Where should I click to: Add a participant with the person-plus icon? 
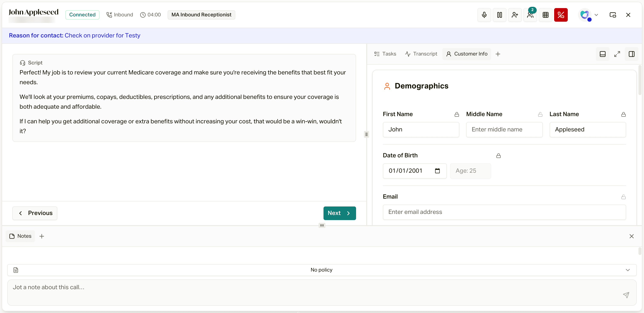515,15
